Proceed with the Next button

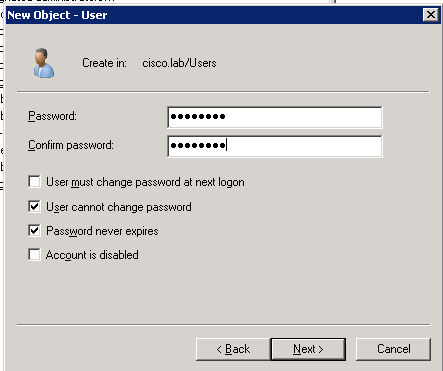point(308,349)
